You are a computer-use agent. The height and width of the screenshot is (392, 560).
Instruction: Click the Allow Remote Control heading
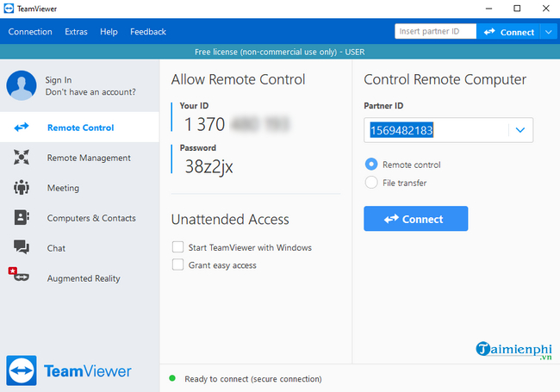pyautogui.click(x=238, y=79)
